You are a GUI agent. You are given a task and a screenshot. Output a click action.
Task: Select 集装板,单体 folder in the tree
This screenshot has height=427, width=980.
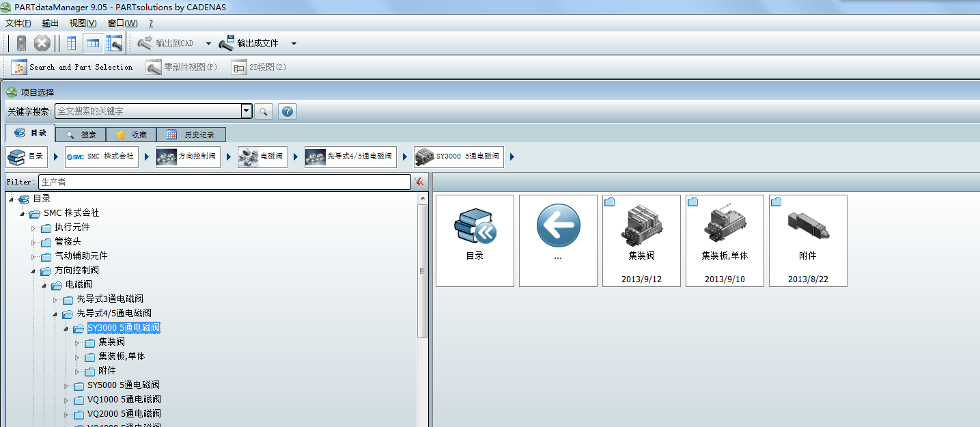[122, 357]
